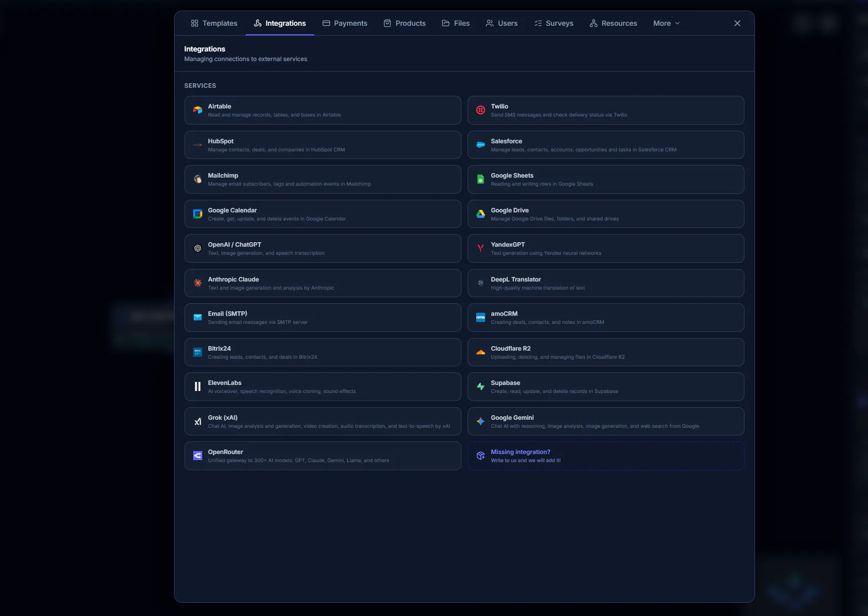This screenshot has height=616, width=868.
Task: Click Gemini "Chat AI with reasoning" description
Action: point(595,426)
